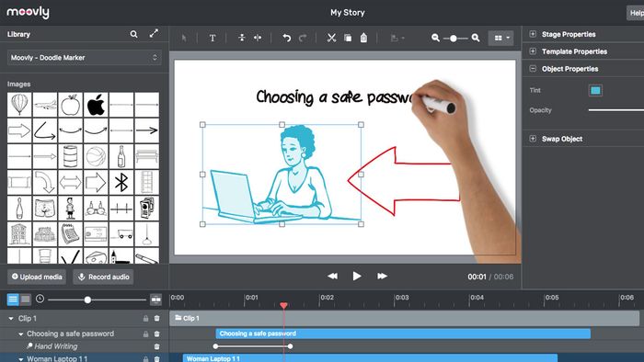Viewport: 644px width, 362px height.
Task: Expand the Library panel with the arrows icon
Action: [154, 34]
